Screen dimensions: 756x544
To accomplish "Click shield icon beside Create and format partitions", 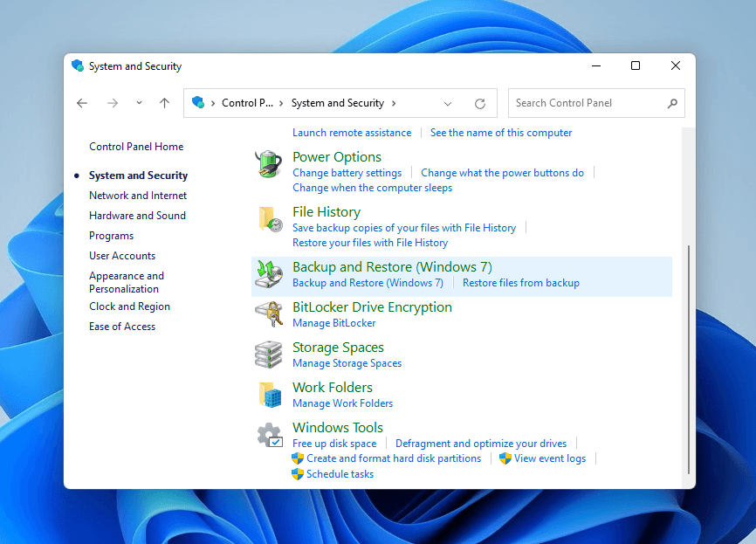I will 298,458.
